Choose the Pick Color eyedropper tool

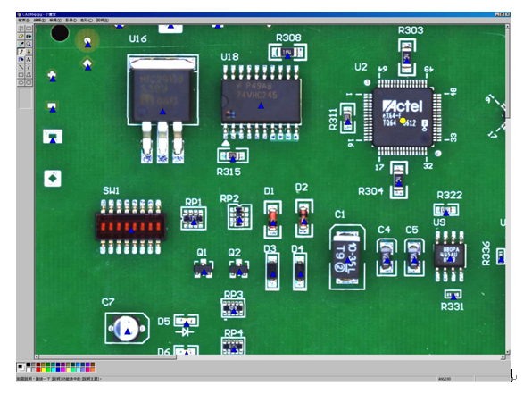[21, 44]
